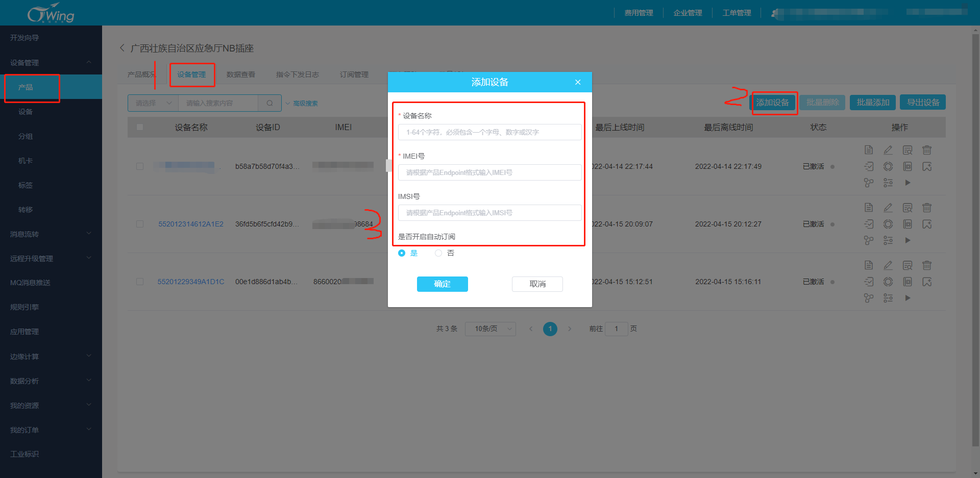The width and height of the screenshot is (980, 478).
Task: Click the 批量添加 button
Action: coord(873,103)
